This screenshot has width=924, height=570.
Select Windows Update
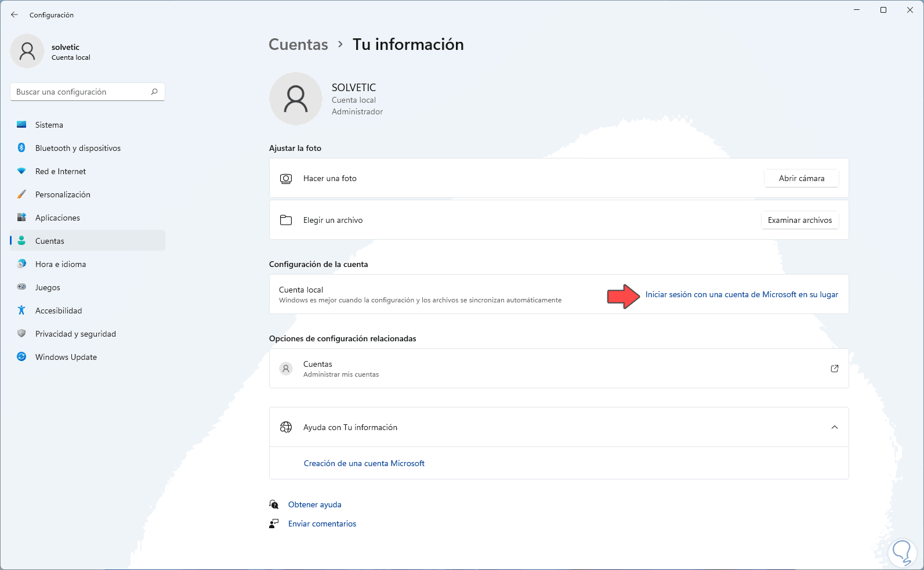click(88, 357)
